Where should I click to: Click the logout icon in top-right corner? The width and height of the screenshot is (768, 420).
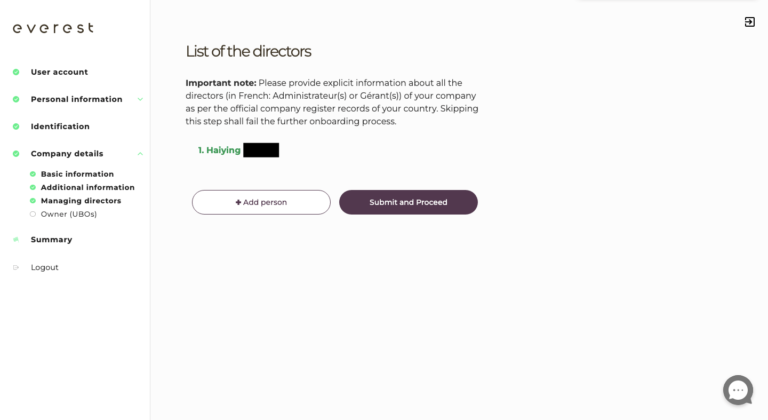749,22
